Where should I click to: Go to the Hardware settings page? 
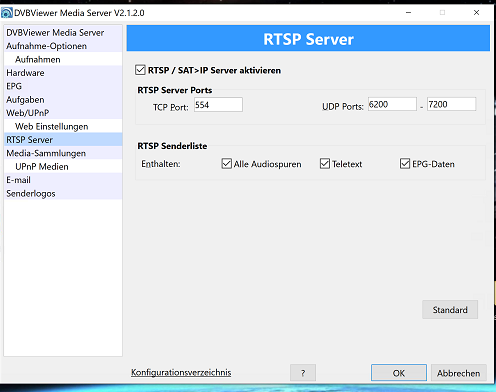pyautogui.click(x=63, y=73)
